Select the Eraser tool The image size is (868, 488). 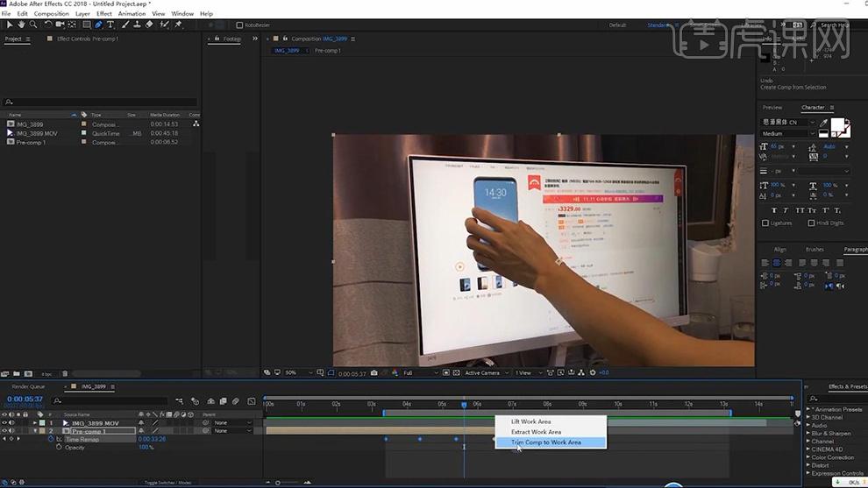tap(149, 25)
